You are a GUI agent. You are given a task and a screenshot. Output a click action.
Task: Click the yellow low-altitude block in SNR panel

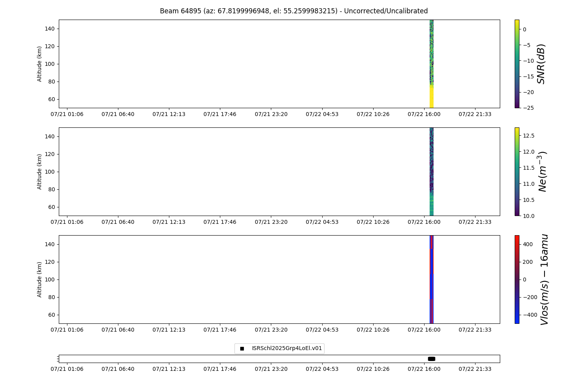(431, 97)
